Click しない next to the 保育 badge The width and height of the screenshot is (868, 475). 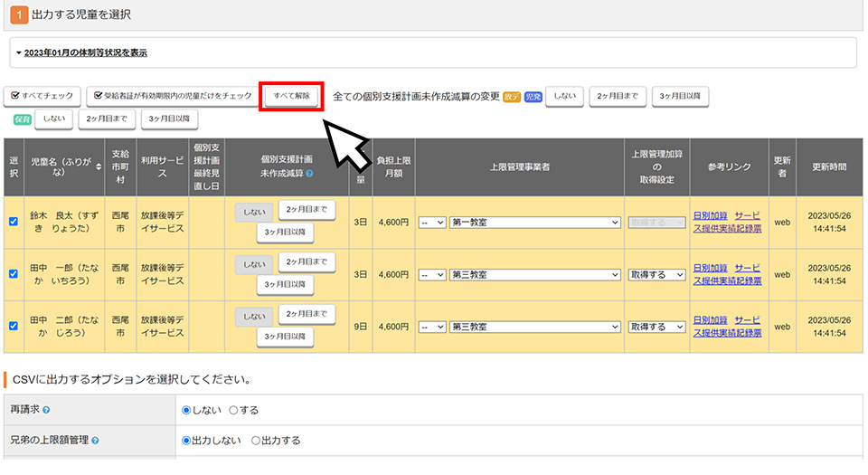click(x=53, y=119)
